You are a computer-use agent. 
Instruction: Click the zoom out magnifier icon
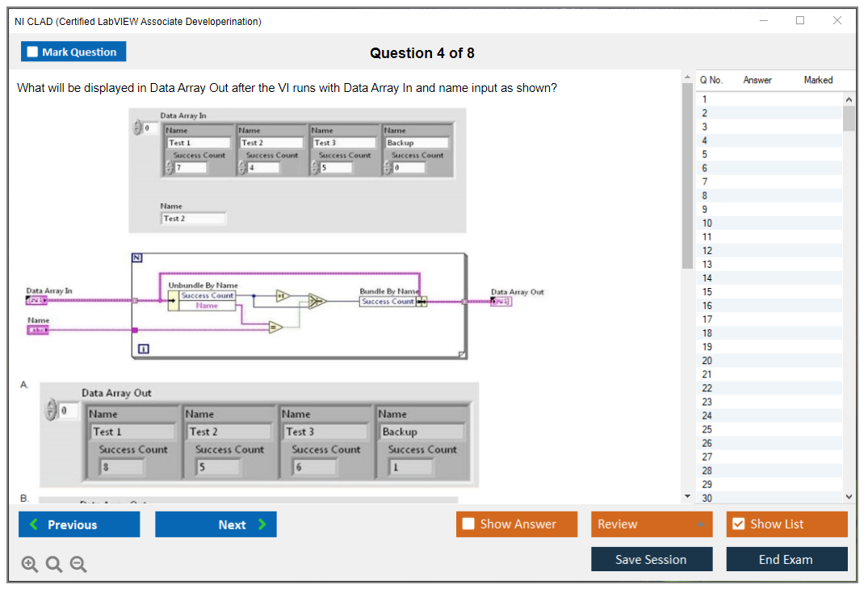78,565
